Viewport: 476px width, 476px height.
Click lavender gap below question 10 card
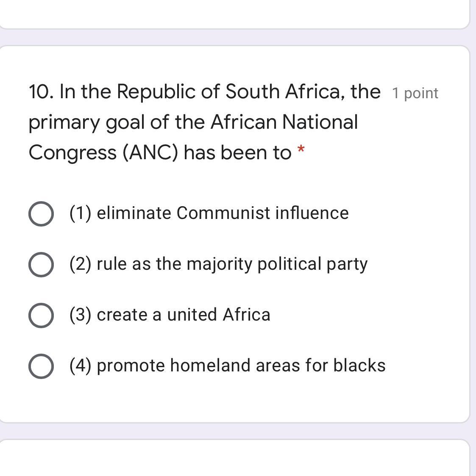point(233,431)
